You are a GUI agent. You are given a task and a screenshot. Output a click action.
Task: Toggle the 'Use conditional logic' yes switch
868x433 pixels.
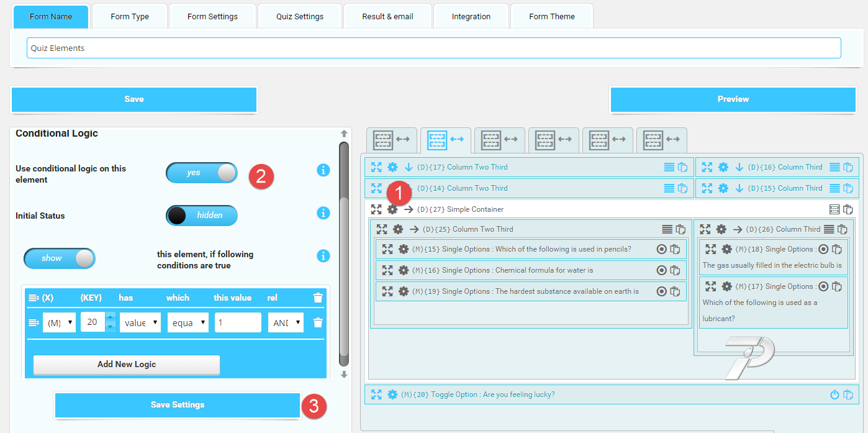tap(202, 173)
